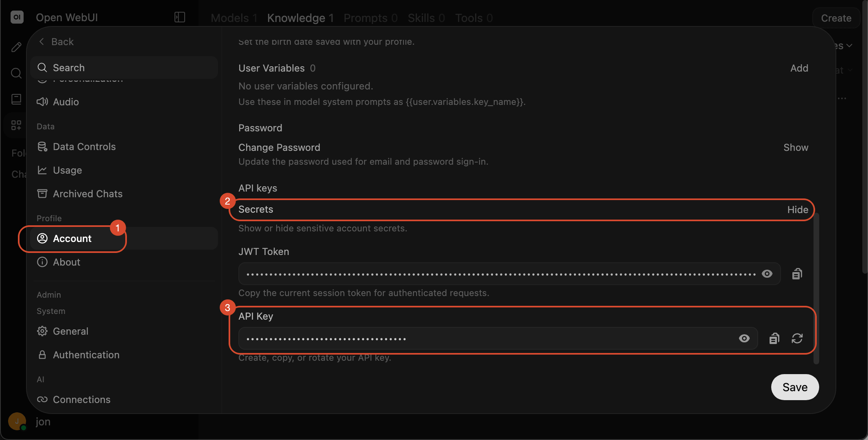Image resolution: width=868 pixels, height=440 pixels.
Task: Open the notes book icon
Action: (x=16, y=99)
